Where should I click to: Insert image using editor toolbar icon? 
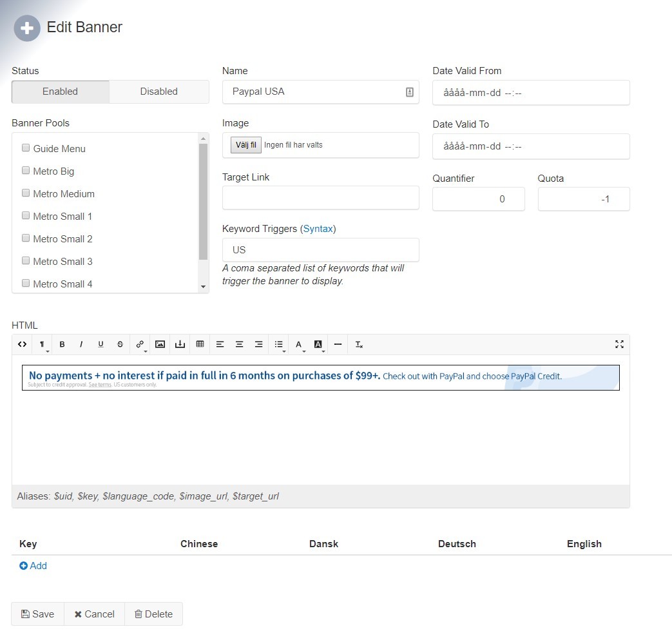point(160,344)
